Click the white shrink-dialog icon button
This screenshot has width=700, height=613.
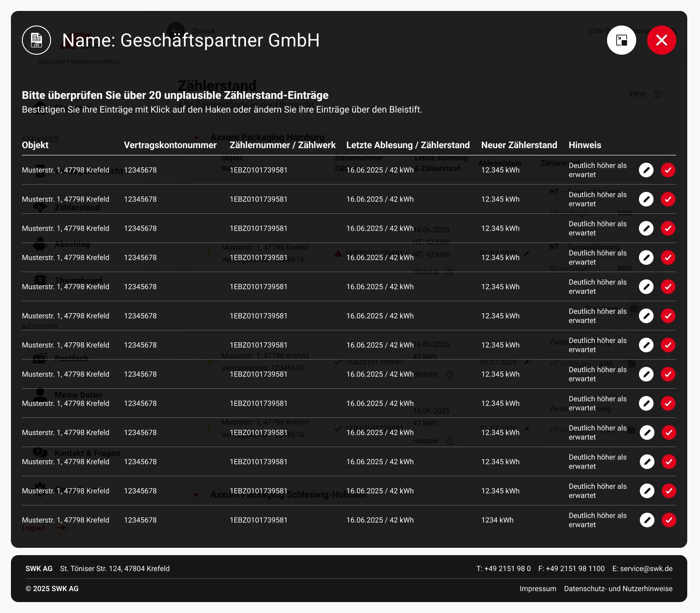click(622, 40)
